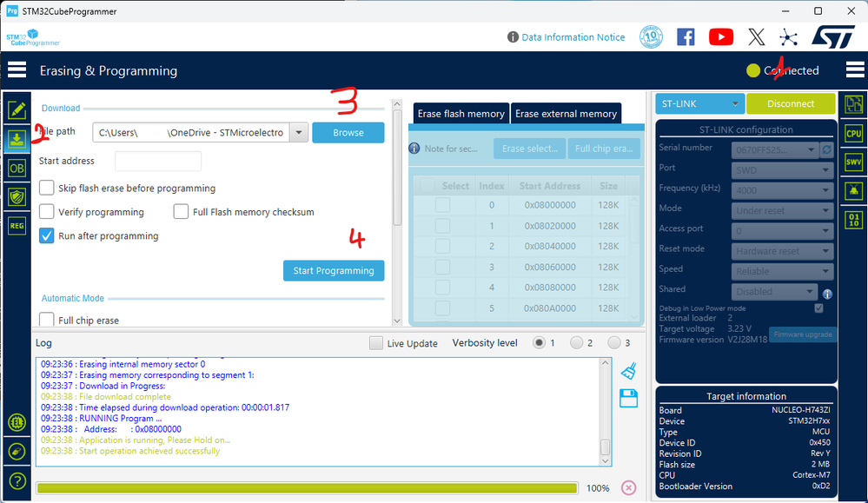The height and width of the screenshot is (503, 868).
Task: Click Start Programming
Action: [x=334, y=270]
